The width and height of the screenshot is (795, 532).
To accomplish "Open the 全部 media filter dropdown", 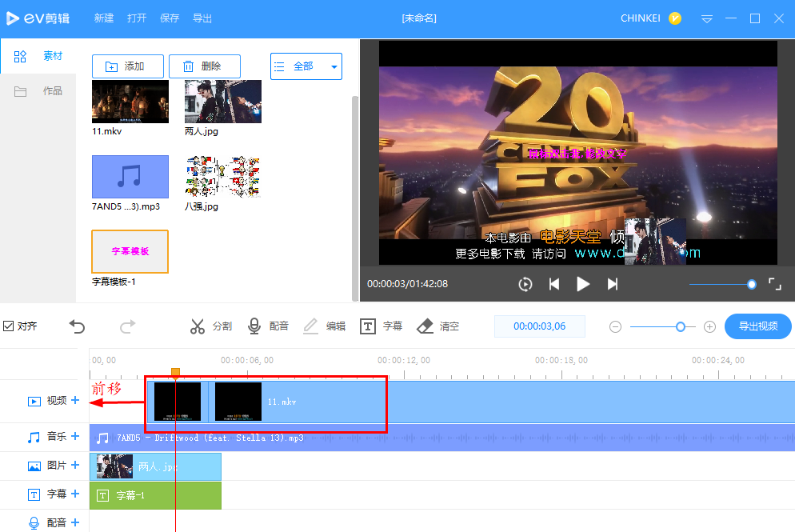I will [x=306, y=66].
